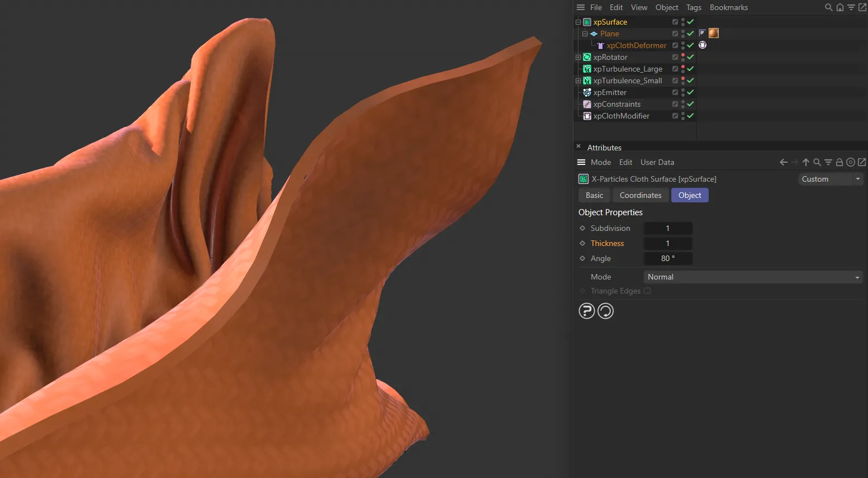The image size is (868, 478).
Task: Click the orange material preview on the Plane object
Action: [714, 33]
